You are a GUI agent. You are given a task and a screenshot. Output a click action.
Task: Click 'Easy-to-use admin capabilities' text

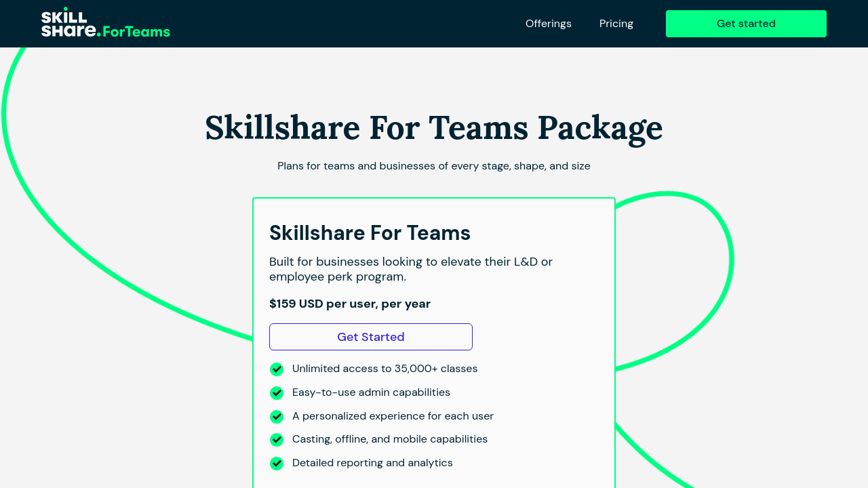point(371,392)
